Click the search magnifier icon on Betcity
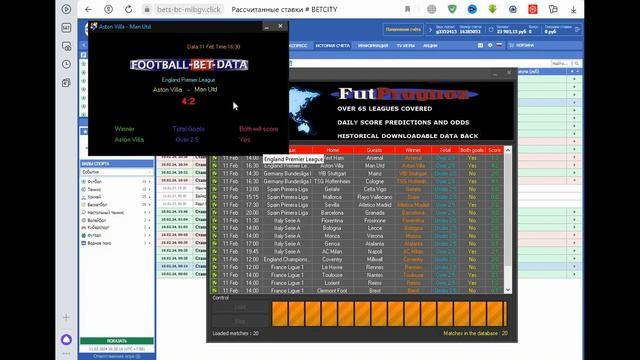Image resolution: width=640 pixels, height=360 pixels. click(576, 64)
